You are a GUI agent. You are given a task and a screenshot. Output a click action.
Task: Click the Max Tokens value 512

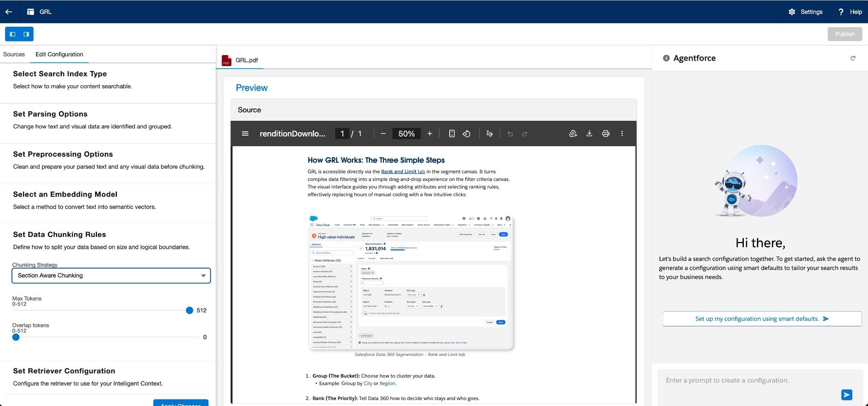click(202, 311)
